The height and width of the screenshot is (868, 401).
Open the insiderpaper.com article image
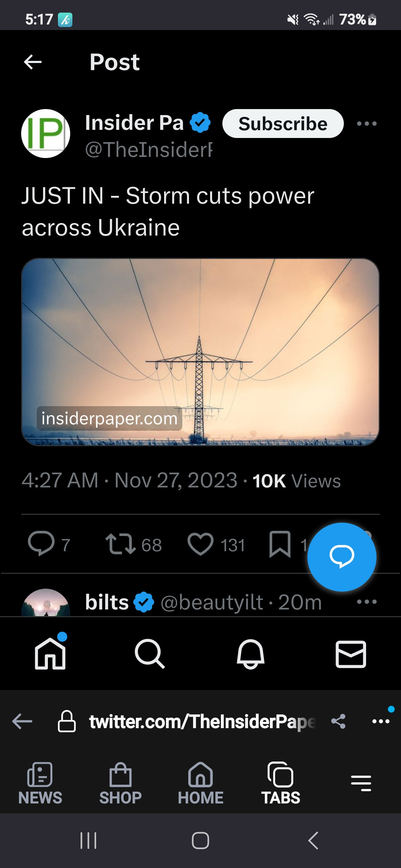(x=200, y=352)
